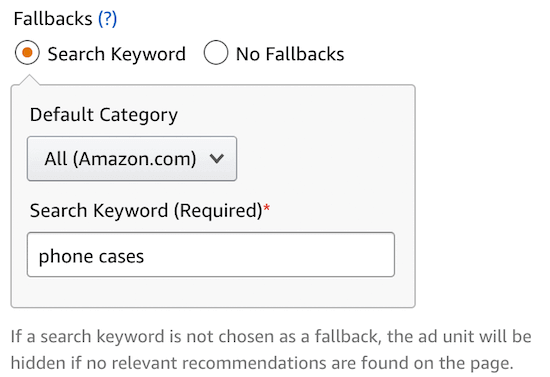Image resolution: width=550 pixels, height=377 pixels.
Task: Click the 'Fallbacks' heading text
Action: (53, 19)
